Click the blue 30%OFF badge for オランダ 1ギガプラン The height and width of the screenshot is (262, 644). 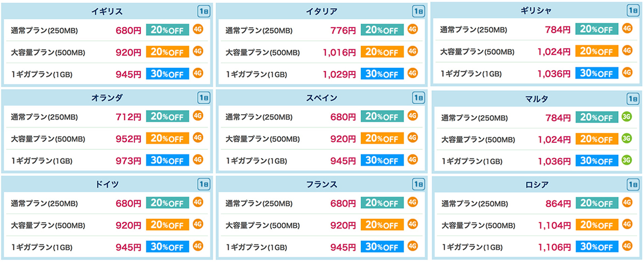[168, 160]
